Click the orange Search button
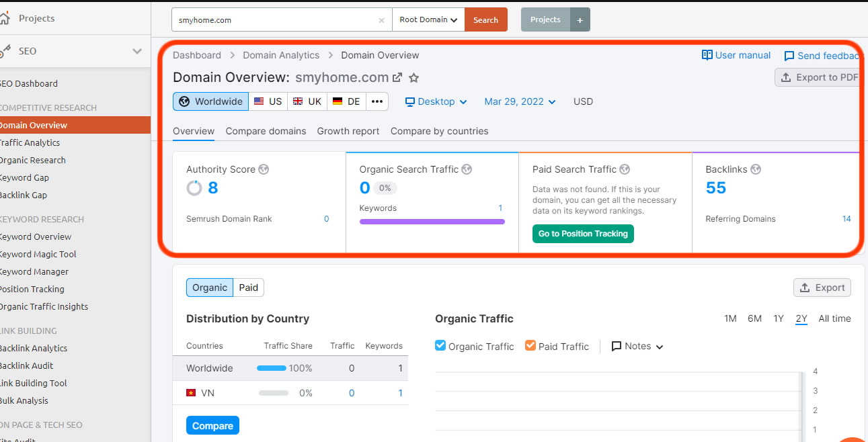Screen dimensions: 868x442 (x=485, y=20)
